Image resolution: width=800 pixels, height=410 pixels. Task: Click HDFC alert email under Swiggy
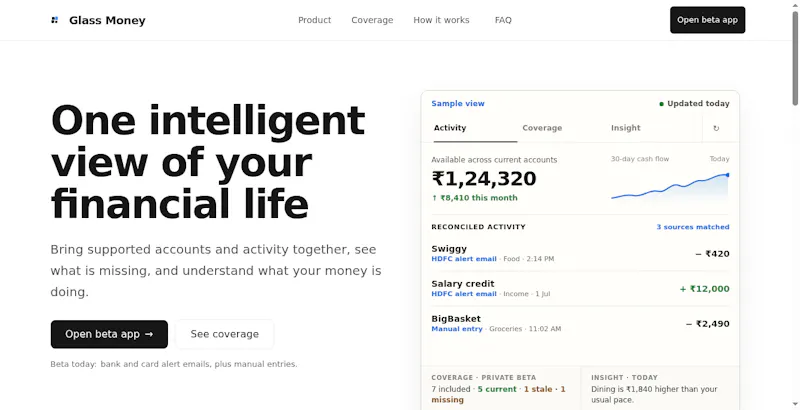click(464, 259)
